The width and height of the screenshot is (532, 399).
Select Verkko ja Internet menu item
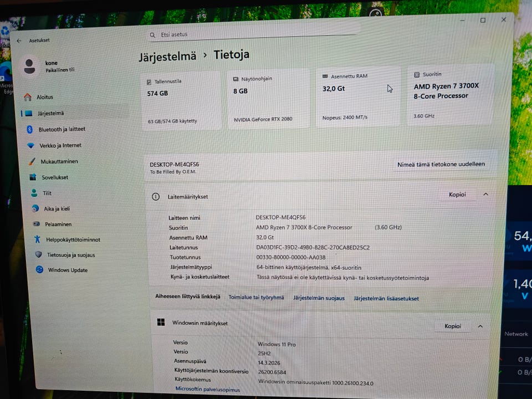(60, 146)
